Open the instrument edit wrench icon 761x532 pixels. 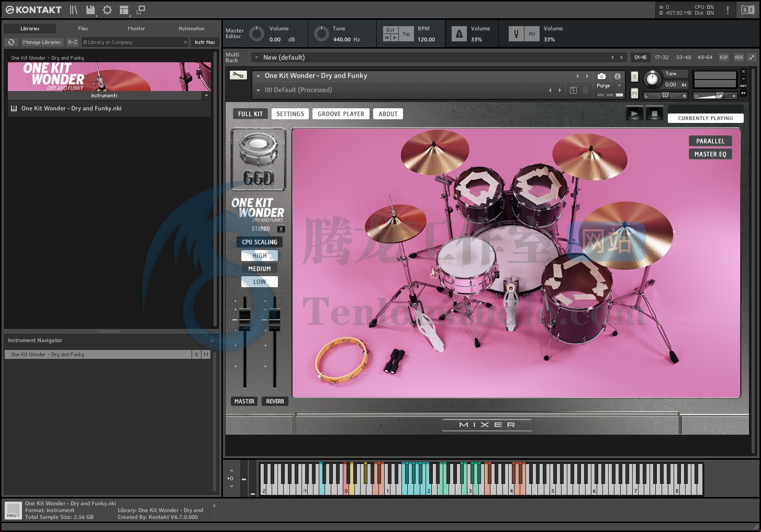(238, 75)
